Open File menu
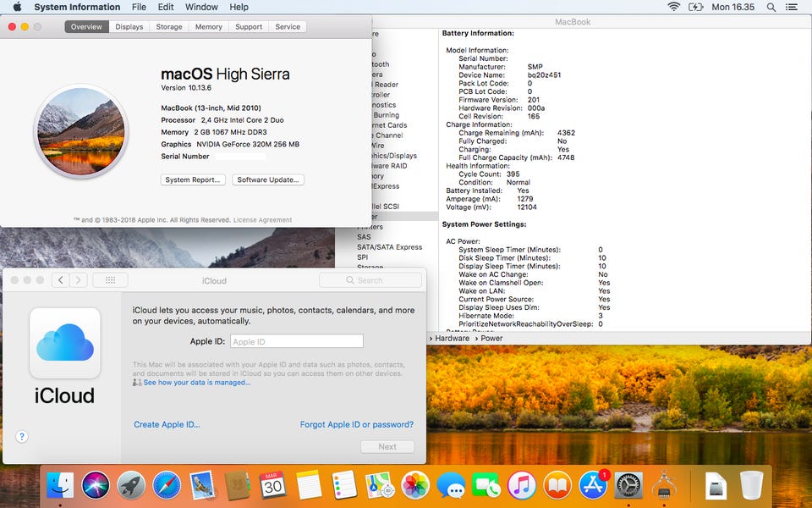Screen dimensions: 812x508 pyautogui.click(x=139, y=7)
